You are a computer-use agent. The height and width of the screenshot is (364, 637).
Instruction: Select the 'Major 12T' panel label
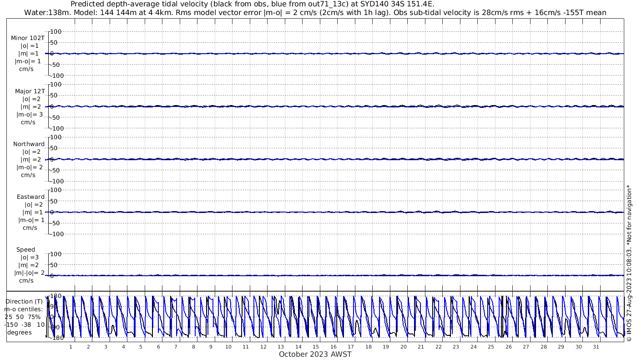coord(30,91)
